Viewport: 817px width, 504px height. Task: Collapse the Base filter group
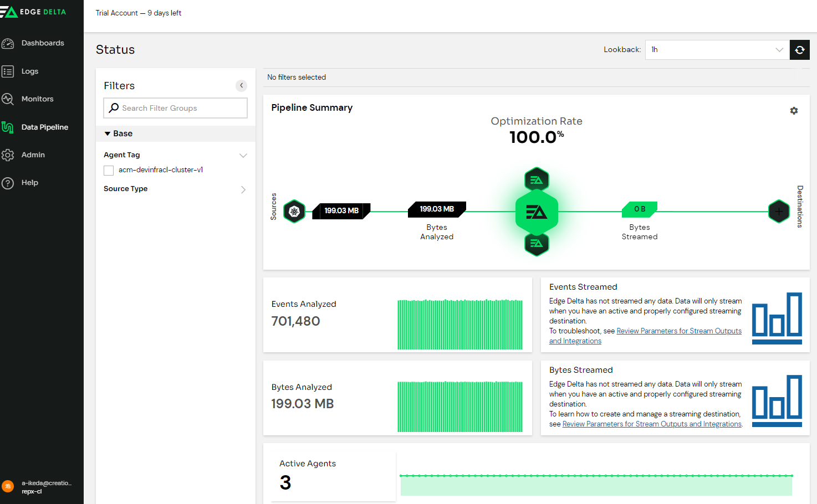108,133
